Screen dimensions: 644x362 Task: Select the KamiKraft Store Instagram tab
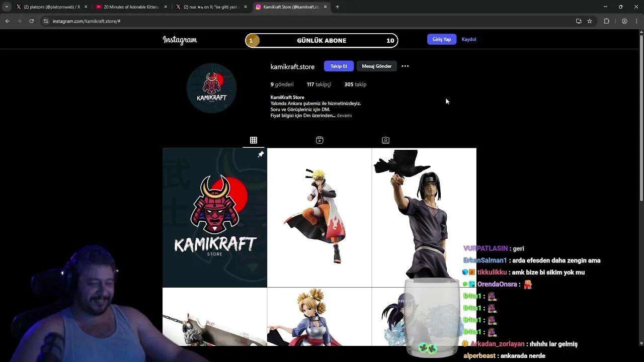(291, 7)
